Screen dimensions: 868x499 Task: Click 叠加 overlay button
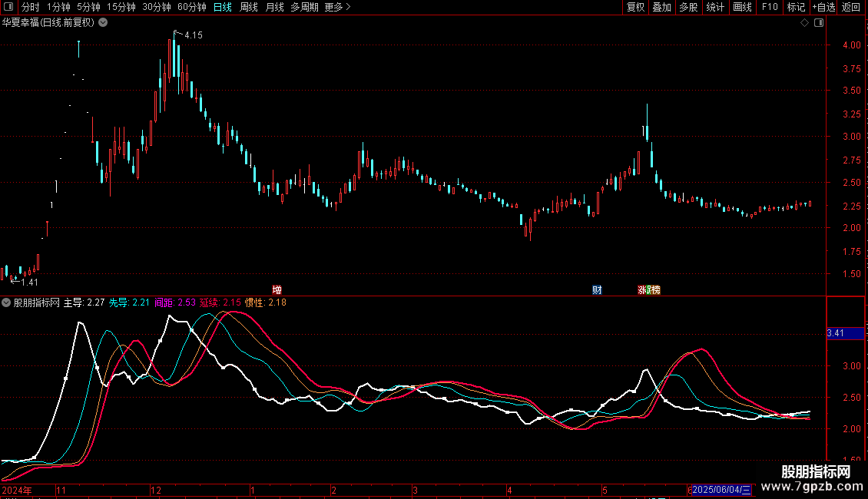click(661, 7)
